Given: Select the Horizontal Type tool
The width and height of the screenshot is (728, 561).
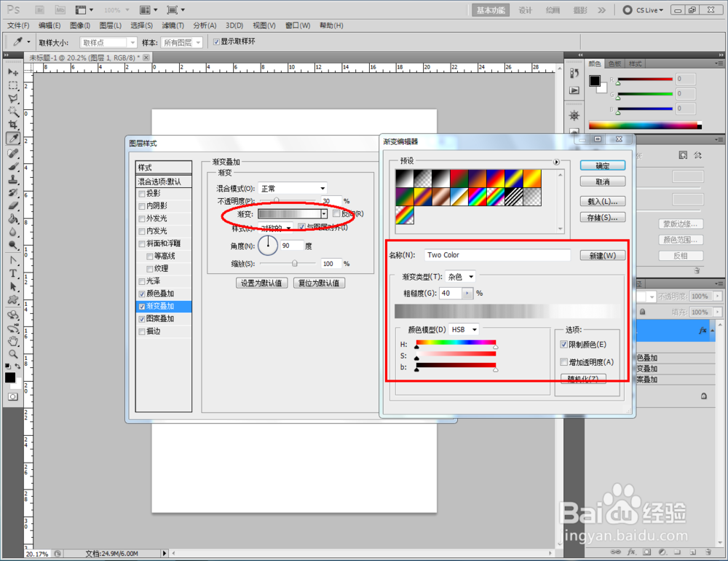Looking at the screenshot, I should [13, 273].
